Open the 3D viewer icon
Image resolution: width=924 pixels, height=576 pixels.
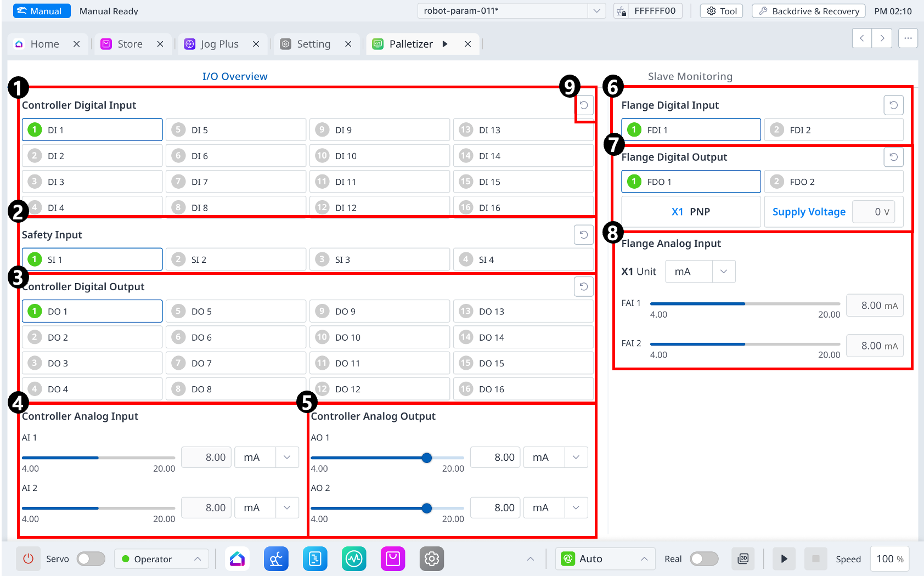point(743,559)
